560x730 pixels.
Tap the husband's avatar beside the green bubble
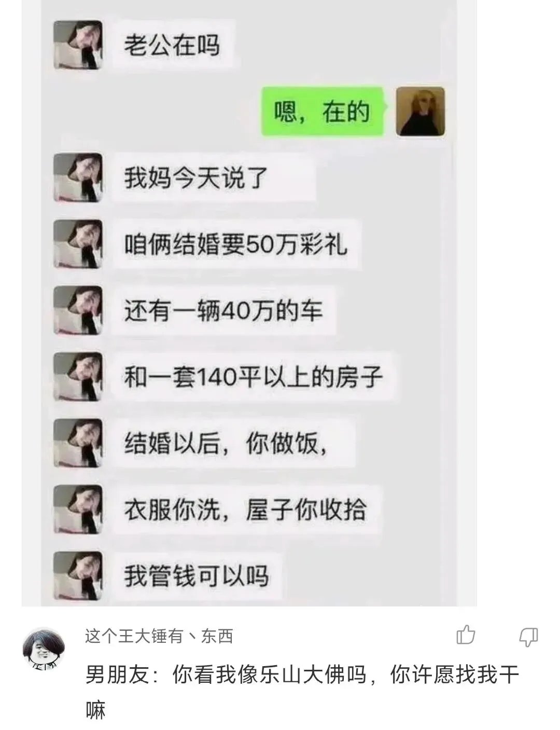pos(421,112)
